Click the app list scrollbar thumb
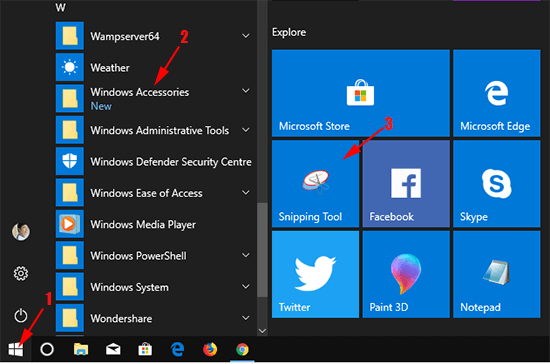The height and width of the screenshot is (364, 550). click(262, 250)
